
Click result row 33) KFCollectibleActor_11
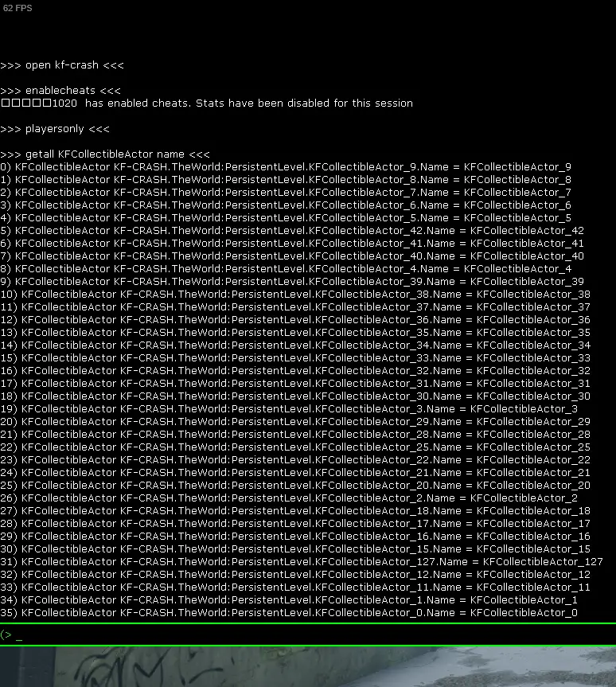coord(295,587)
